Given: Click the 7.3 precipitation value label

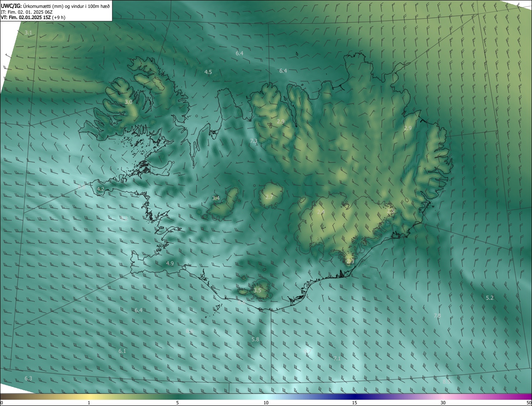Looking at the screenshot, I should (x=254, y=142).
